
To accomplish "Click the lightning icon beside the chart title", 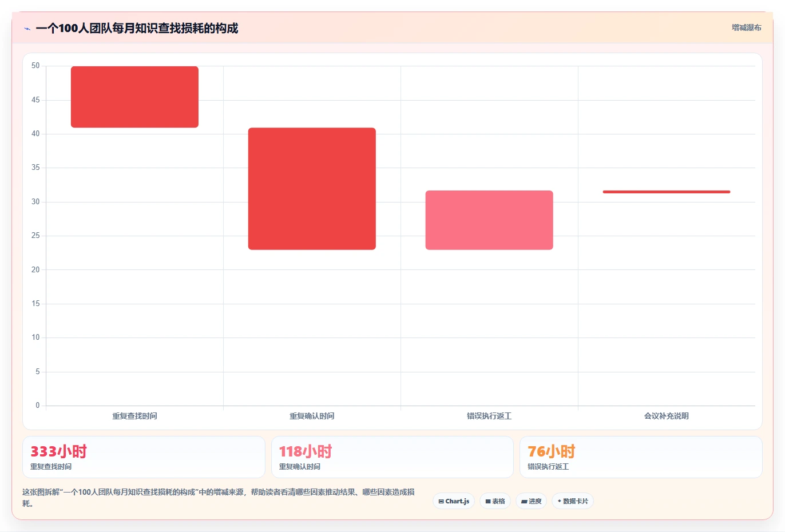I will (x=27, y=29).
